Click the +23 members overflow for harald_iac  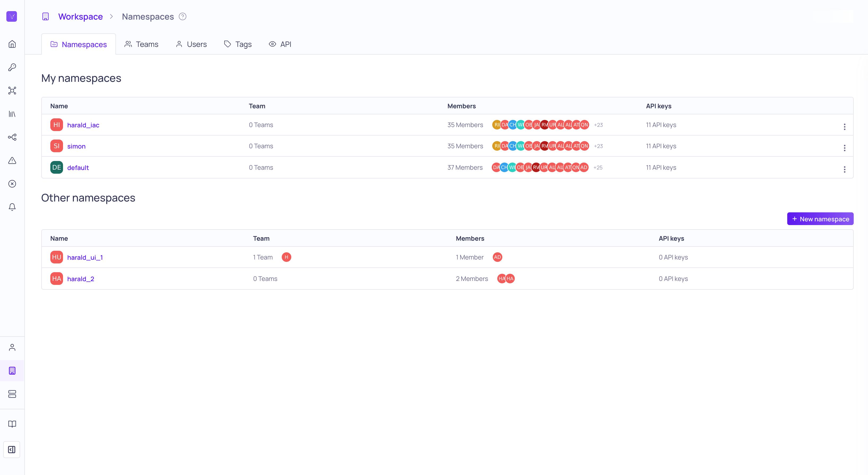[x=598, y=125]
